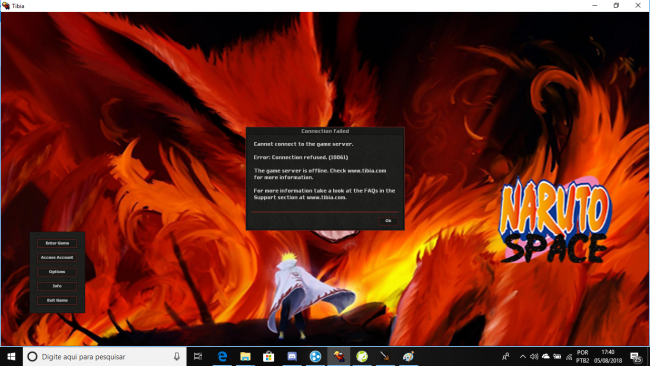Click 'Cannot connect to the game server.' text
Image resolution: width=650 pixels, height=366 pixels.
pyautogui.click(x=303, y=144)
